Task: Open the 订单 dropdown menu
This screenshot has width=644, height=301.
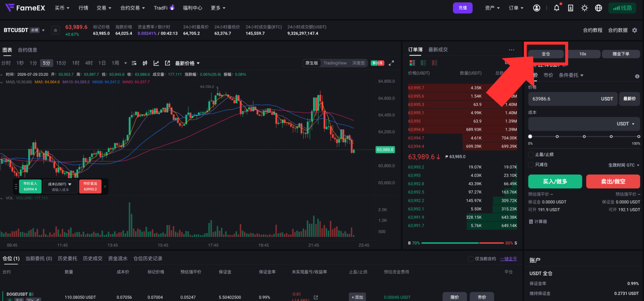Action: pos(516,8)
